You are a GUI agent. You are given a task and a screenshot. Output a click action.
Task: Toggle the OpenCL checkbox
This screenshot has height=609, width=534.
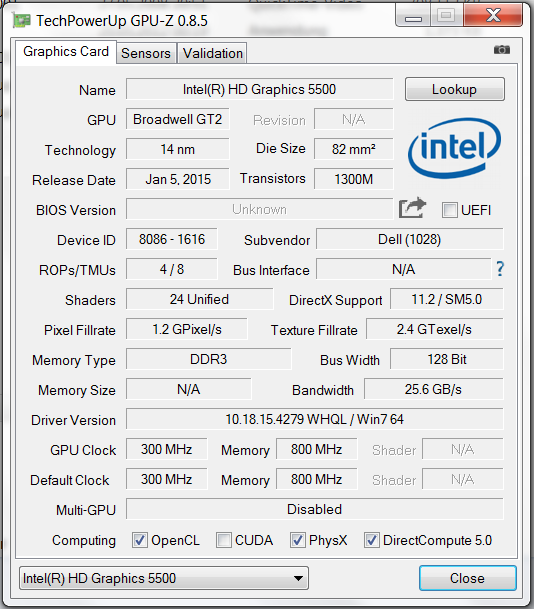[140, 540]
